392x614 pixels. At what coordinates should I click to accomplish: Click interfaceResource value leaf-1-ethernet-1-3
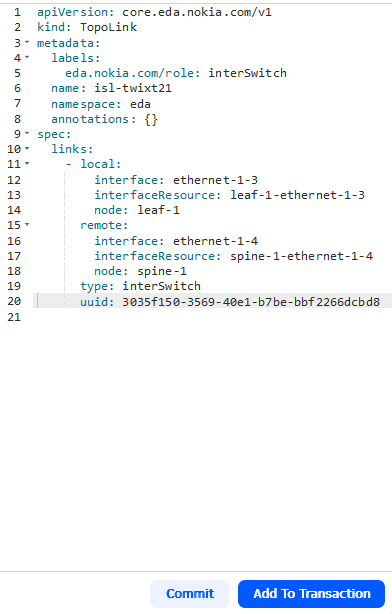point(297,195)
